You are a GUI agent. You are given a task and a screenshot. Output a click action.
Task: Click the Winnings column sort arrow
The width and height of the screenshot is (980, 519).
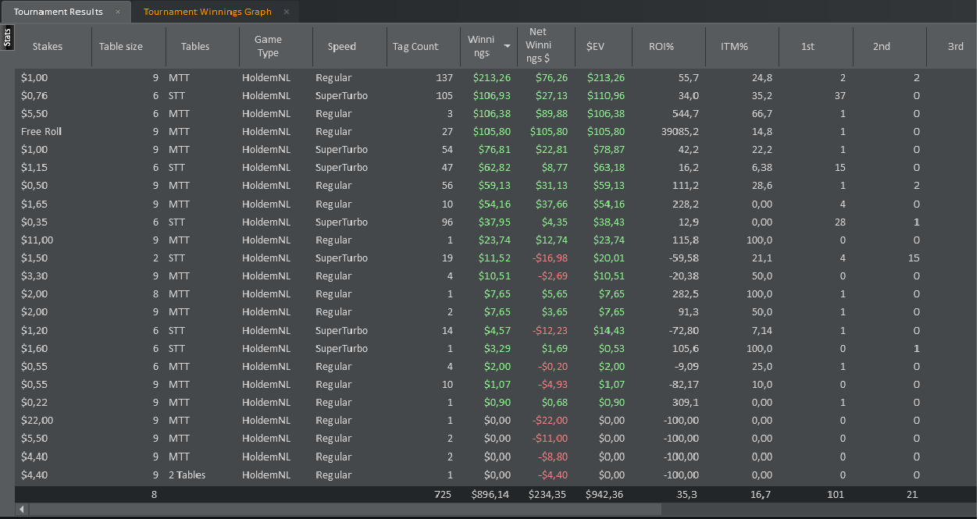(x=507, y=47)
